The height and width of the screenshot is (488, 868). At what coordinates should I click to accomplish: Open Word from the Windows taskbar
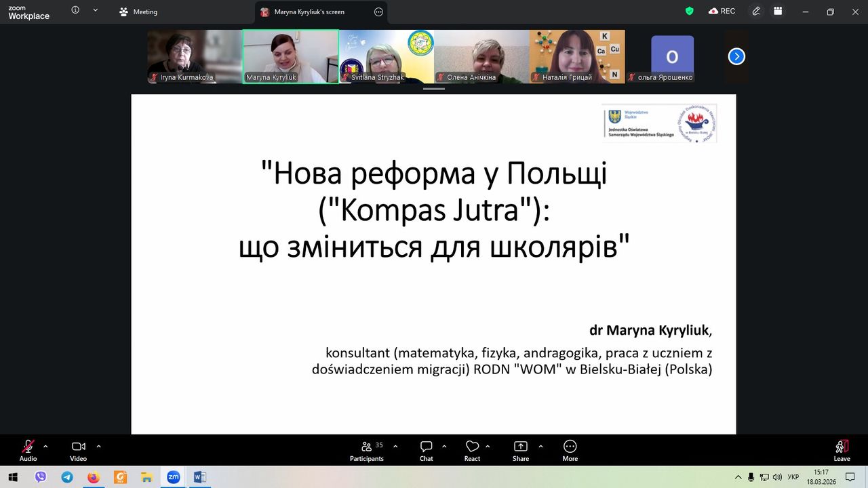(199, 477)
